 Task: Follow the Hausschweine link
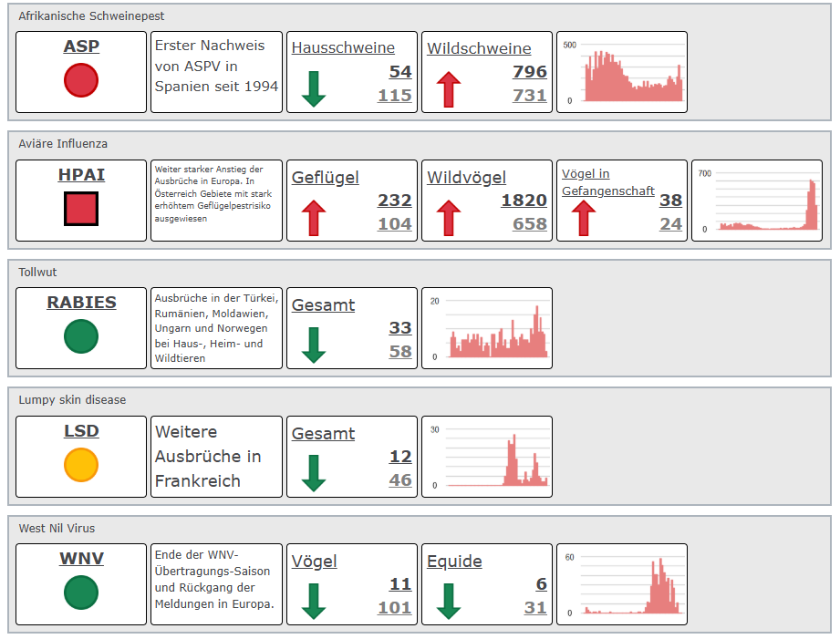343,48
